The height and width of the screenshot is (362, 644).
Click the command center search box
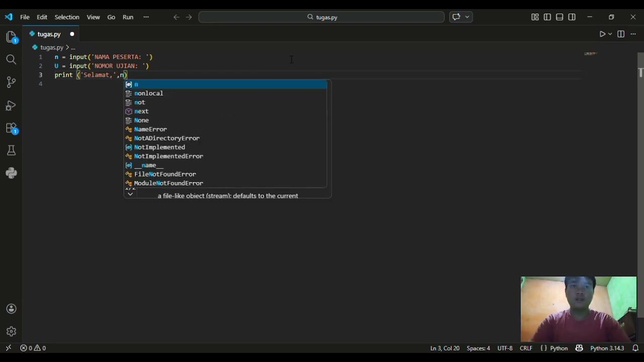321,17
